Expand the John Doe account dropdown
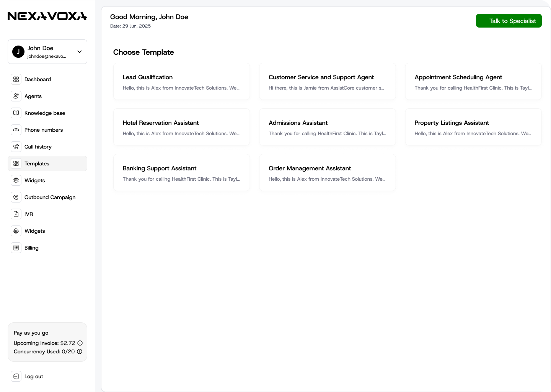Image resolution: width=551 pixels, height=392 pixels. tap(80, 52)
